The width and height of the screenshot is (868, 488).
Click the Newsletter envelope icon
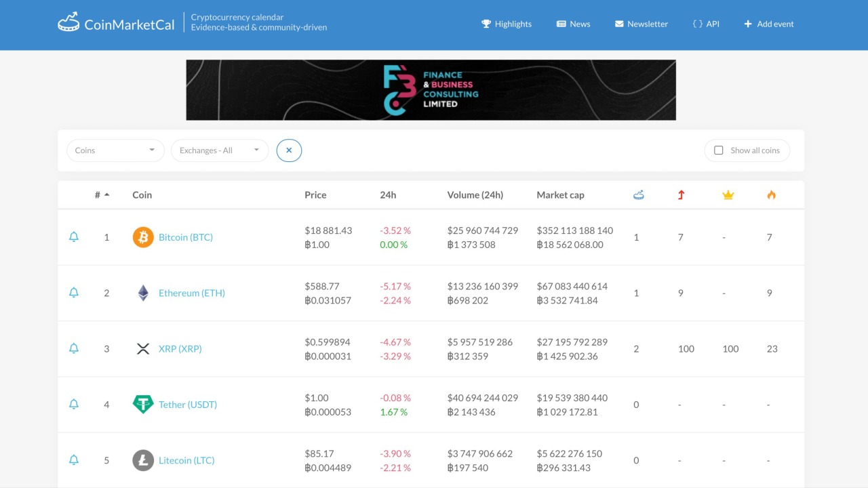tap(619, 24)
